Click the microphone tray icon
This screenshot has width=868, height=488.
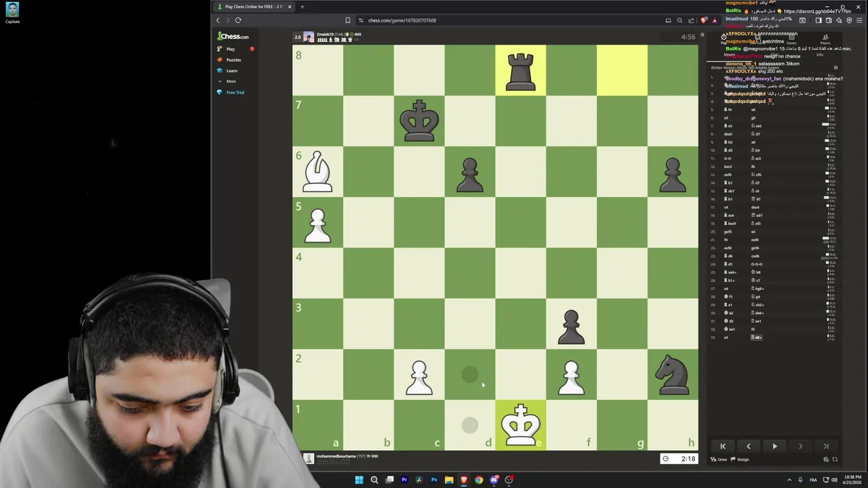tap(800, 480)
